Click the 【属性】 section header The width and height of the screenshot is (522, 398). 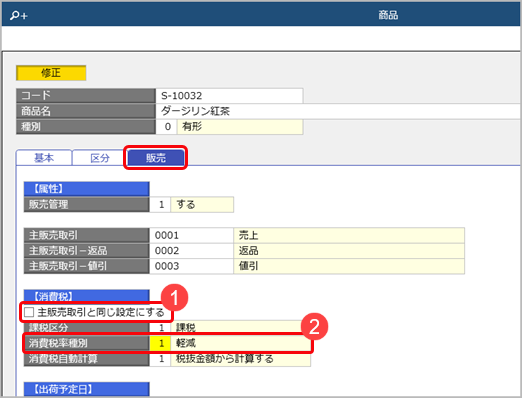pyautogui.click(x=87, y=189)
